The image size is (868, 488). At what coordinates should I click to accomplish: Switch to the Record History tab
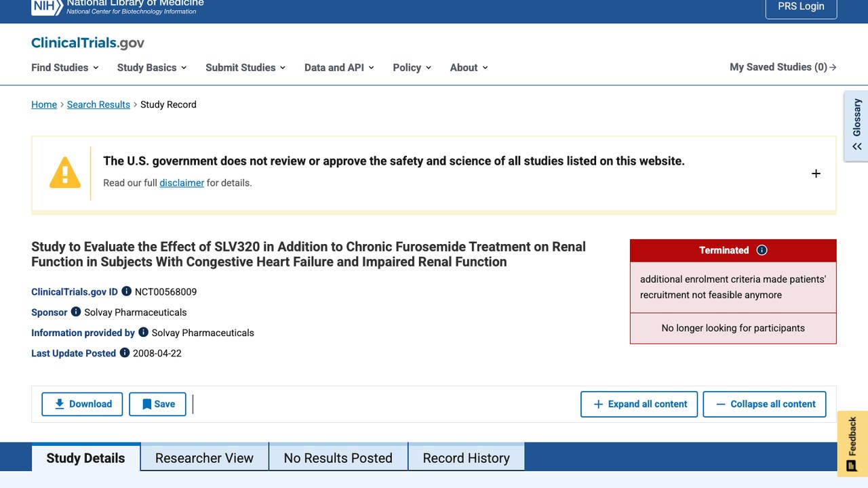click(x=466, y=457)
